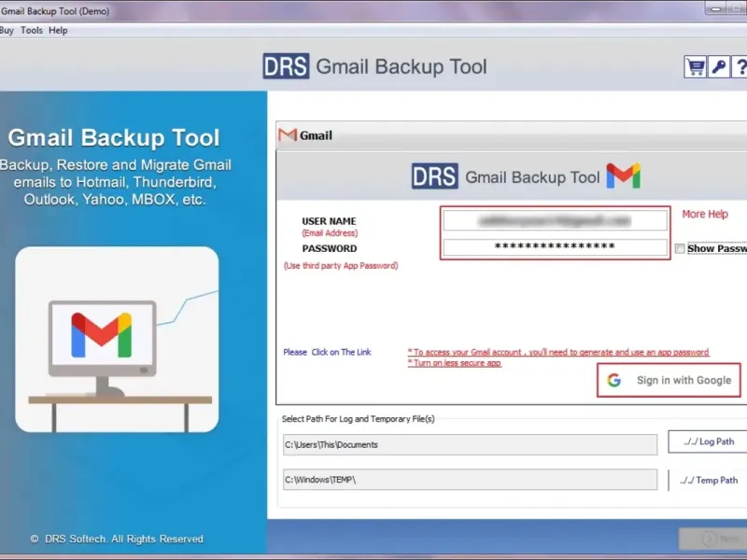Enable the Show Password checkbox

click(x=680, y=248)
